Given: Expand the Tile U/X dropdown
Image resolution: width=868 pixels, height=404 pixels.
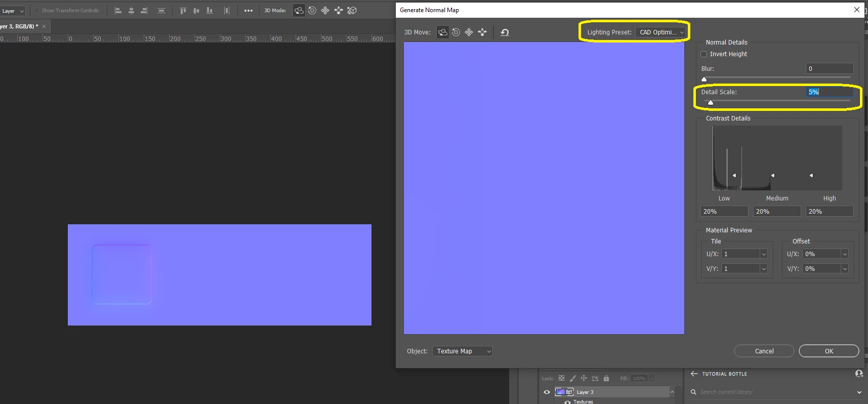Looking at the screenshot, I should click(x=764, y=254).
